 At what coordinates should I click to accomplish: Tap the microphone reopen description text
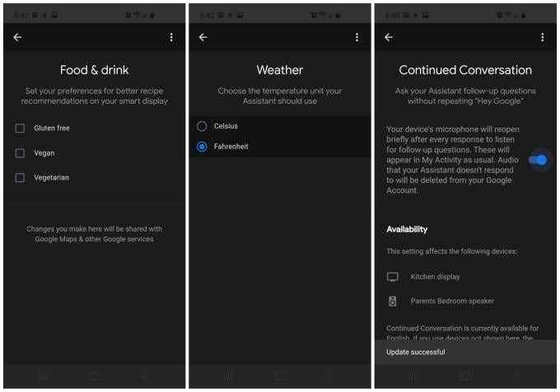pos(452,160)
